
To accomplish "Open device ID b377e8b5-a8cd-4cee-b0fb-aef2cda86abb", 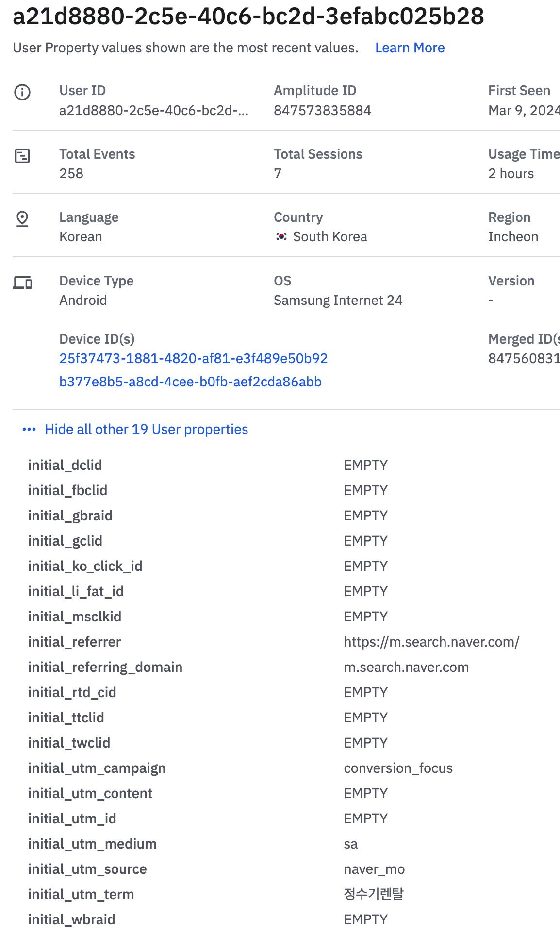I will [190, 382].
